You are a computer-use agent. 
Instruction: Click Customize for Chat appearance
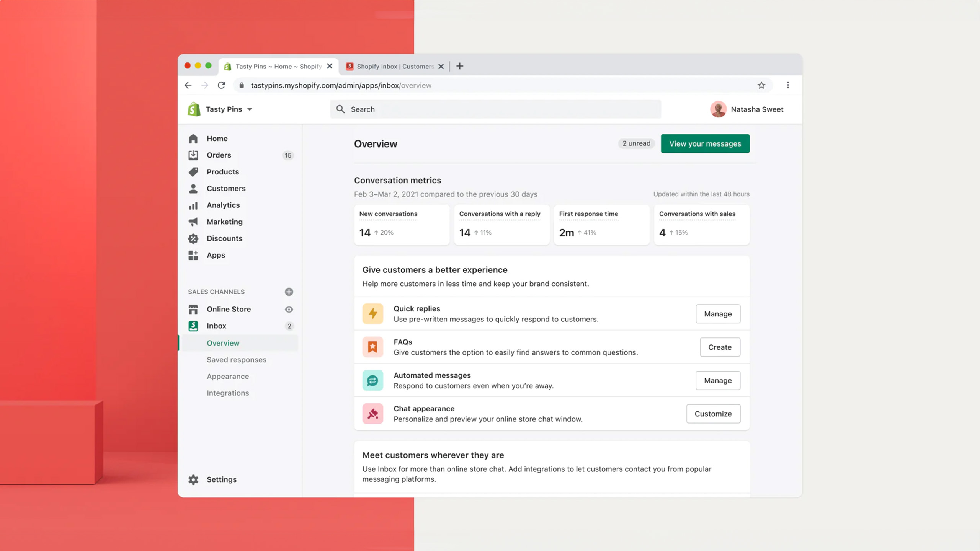tap(713, 414)
